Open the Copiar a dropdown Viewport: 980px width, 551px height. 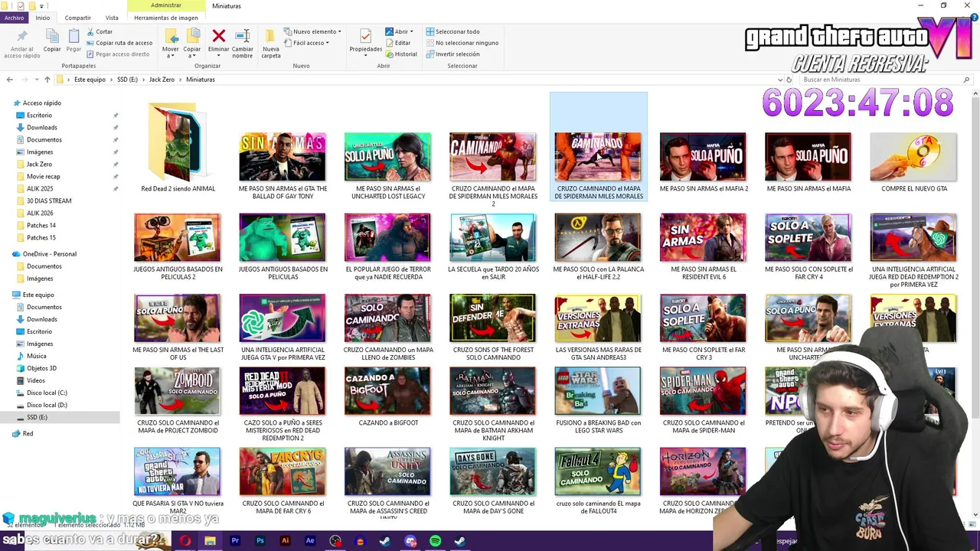[x=192, y=44]
